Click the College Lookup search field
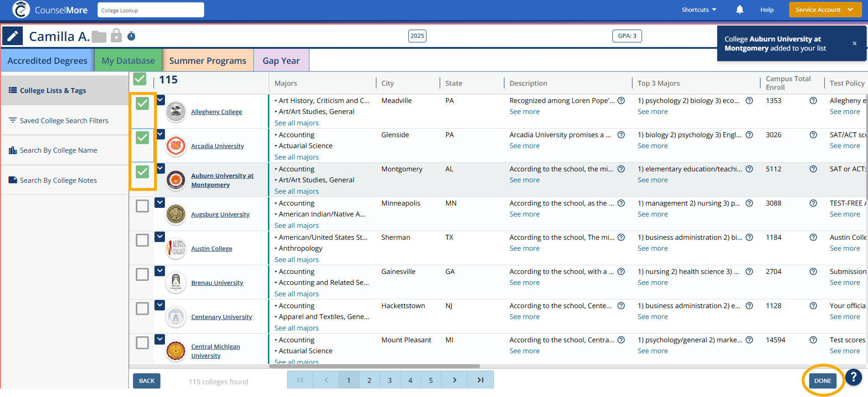 [x=151, y=10]
